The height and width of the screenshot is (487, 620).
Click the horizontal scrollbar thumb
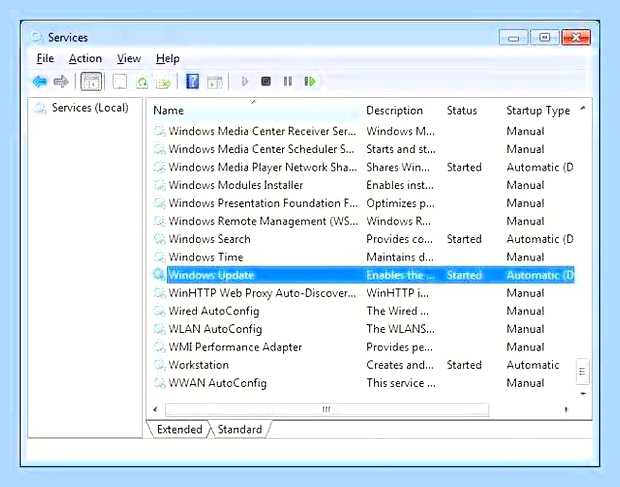tap(327, 409)
